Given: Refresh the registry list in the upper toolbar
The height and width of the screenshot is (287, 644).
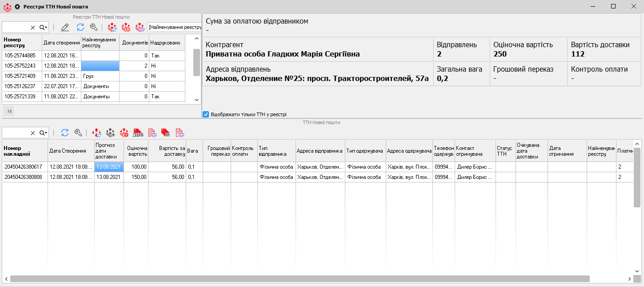Looking at the screenshot, I should [x=80, y=28].
